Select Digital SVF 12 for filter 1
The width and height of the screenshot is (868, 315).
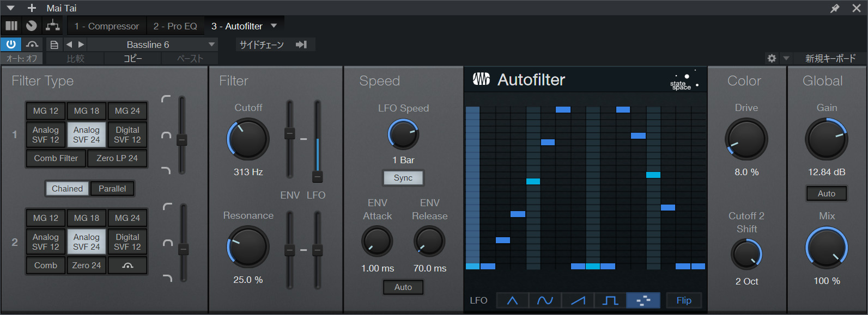tap(128, 134)
